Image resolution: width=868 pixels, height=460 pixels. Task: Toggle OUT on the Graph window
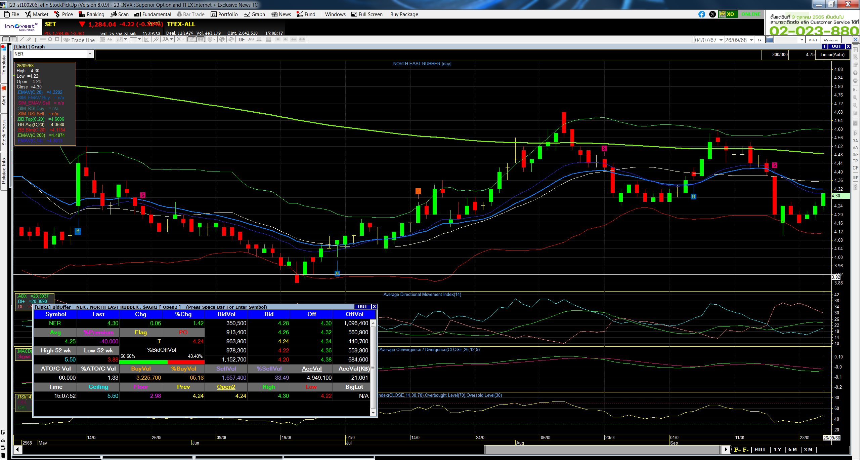[x=836, y=46]
